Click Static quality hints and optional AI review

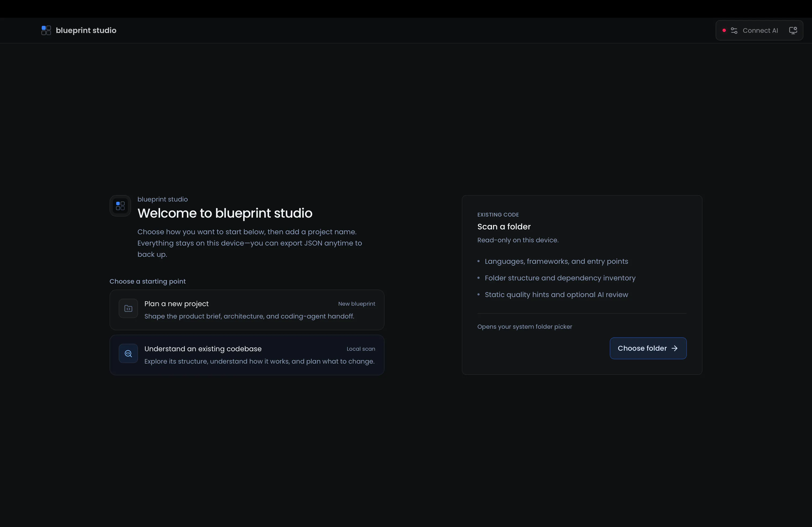556,295
